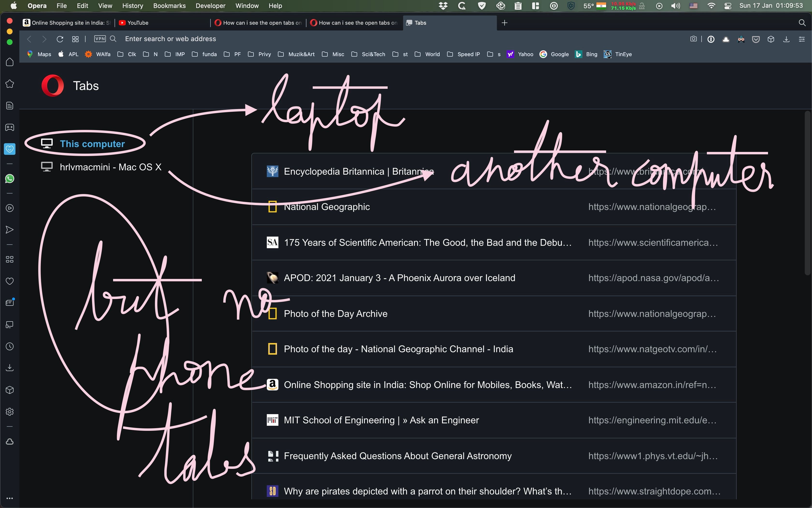The image size is (812, 508).
Task: Select hrlvmacmini - Mac OS X device
Action: 101,167
